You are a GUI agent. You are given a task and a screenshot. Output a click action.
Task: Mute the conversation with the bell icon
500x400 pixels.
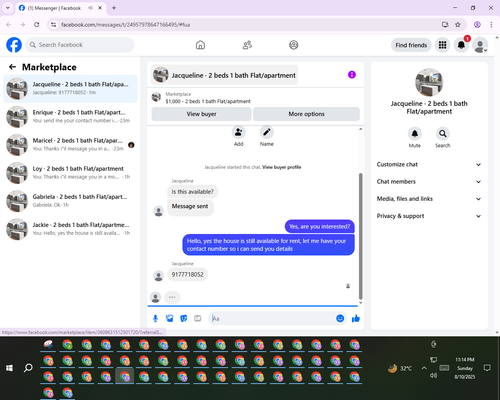(x=415, y=134)
